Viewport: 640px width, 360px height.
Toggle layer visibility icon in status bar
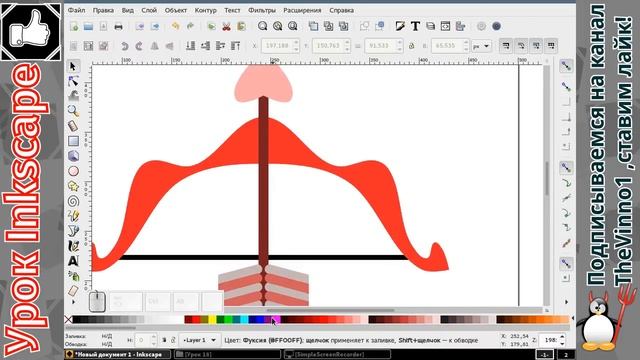coord(164,340)
